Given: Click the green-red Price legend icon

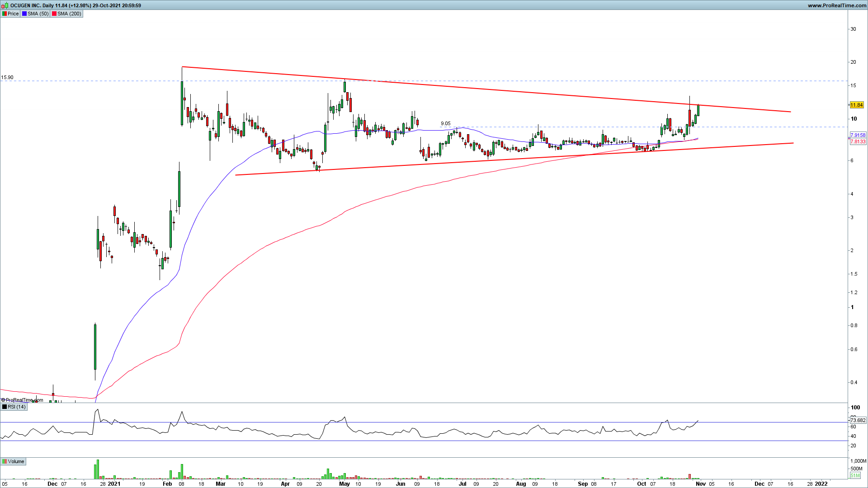Looking at the screenshot, I should point(5,14).
